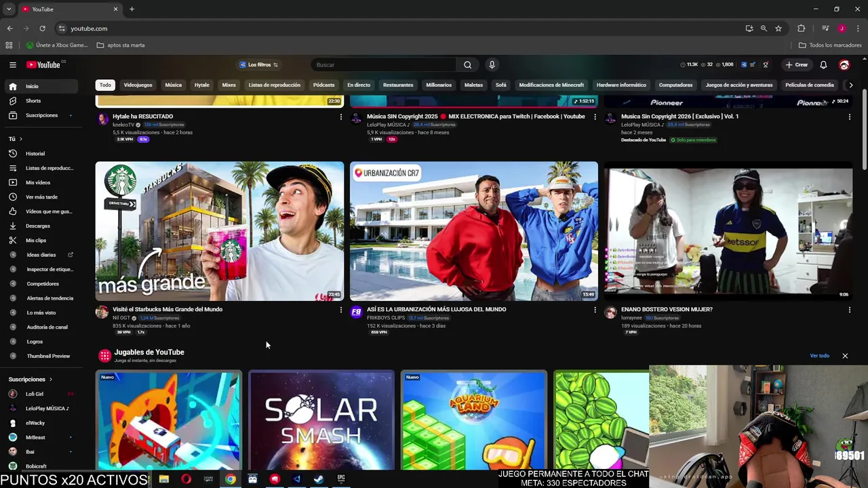Select the En directo filter chip

point(359,85)
